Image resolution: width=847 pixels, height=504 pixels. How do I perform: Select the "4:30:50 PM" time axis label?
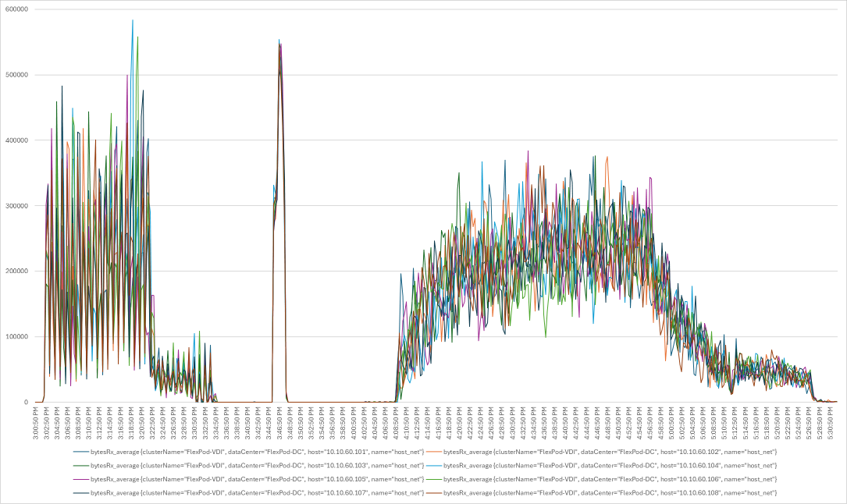(512, 423)
